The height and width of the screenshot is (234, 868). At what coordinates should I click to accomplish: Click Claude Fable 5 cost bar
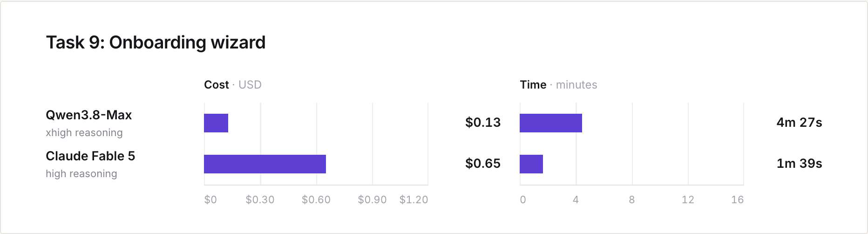[265, 164]
